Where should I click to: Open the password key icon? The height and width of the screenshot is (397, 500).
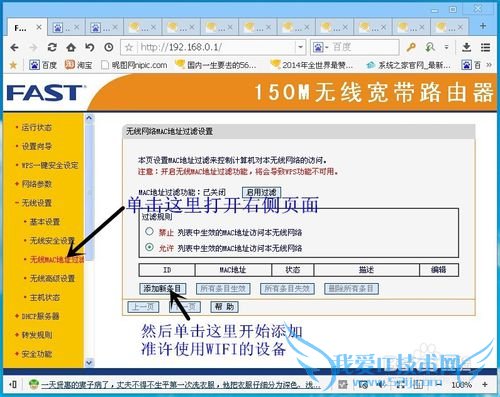[411, 47]
